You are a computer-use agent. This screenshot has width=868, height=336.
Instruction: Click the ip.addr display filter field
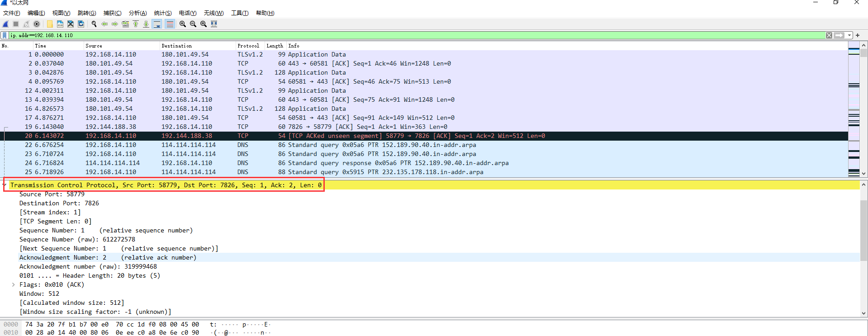[x=416, y=35]
